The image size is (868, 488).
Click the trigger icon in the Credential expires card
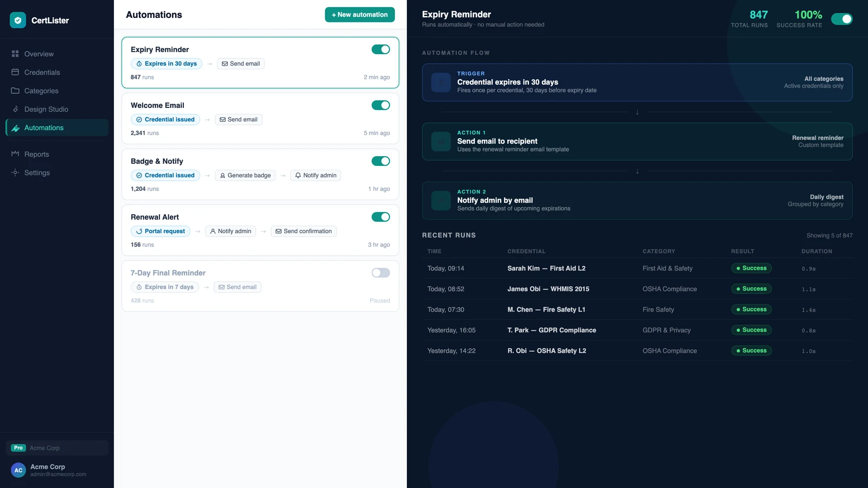click(441, 82)
